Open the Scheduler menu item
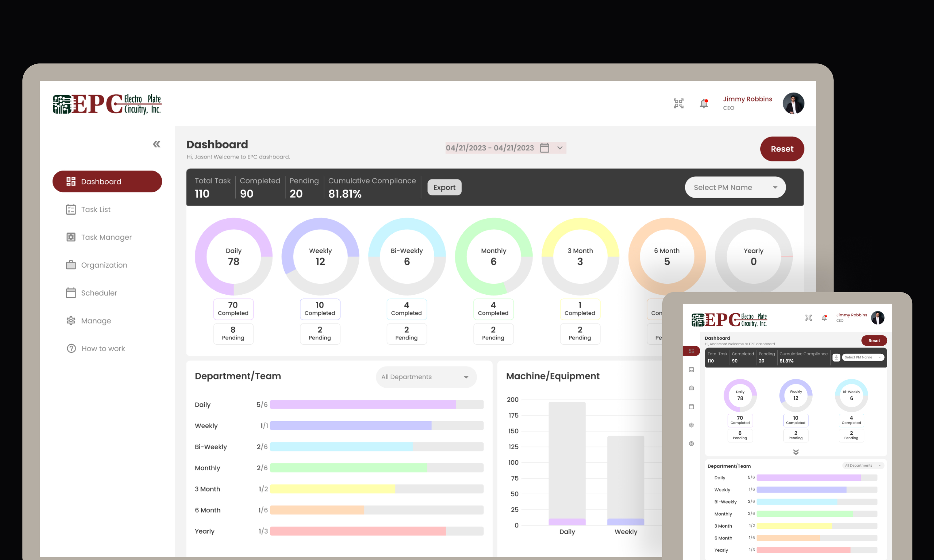This screenshot has width=934, height=560. pyautogui.click(x=99, y=293)
